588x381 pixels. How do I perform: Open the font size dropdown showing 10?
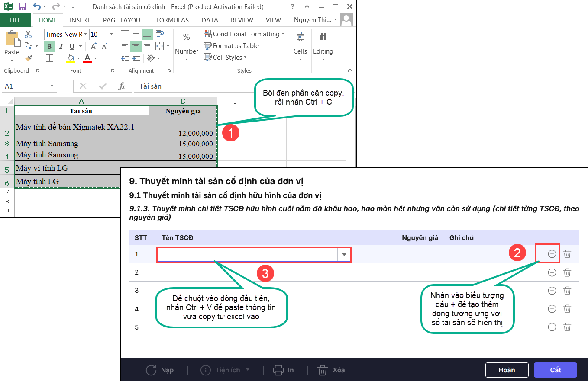[x=112, y=35]
